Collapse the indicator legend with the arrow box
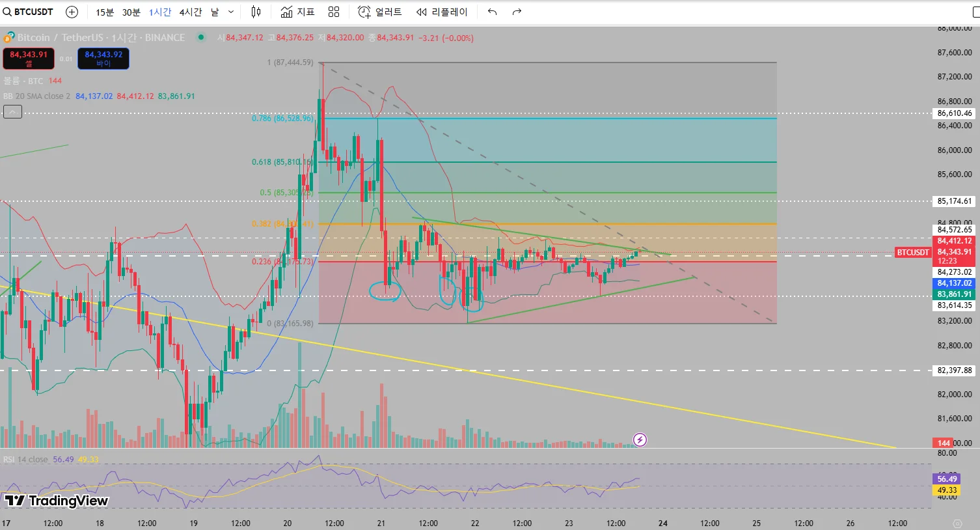Screen dimensions: 980x530 pos(12,112)
